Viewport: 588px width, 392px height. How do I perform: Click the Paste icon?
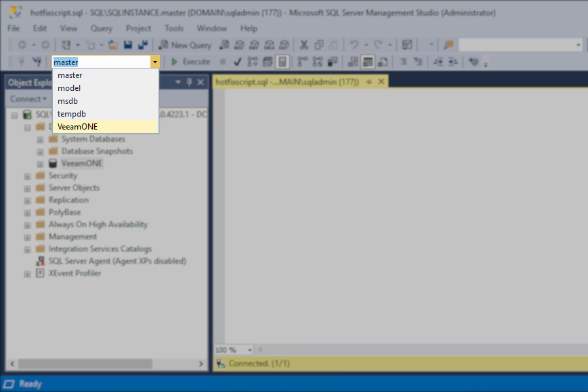[x=333, y=45]
